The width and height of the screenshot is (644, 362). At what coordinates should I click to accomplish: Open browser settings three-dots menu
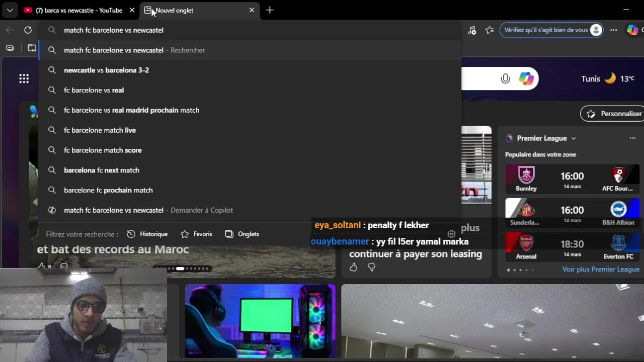click(x=613, y=30)
